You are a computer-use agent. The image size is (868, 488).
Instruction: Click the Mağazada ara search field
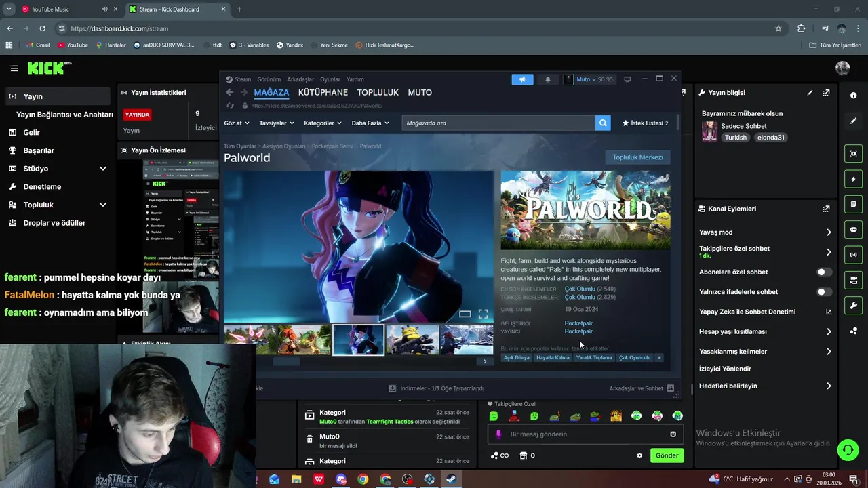(498, 123)
